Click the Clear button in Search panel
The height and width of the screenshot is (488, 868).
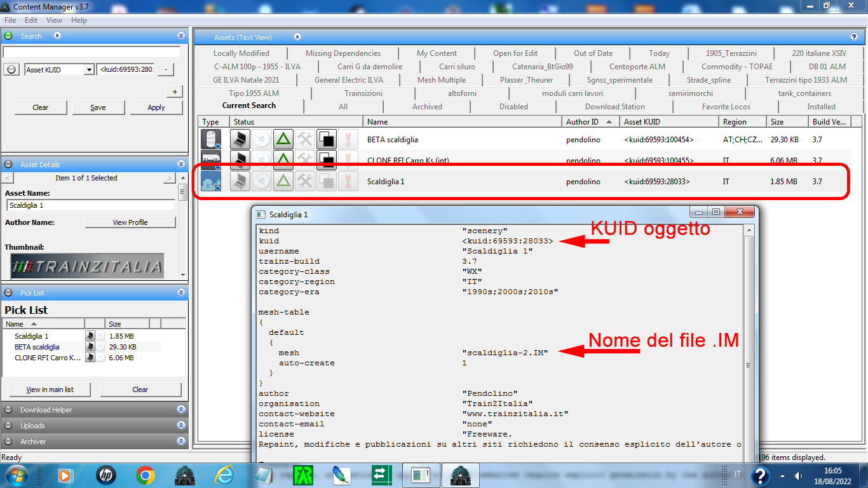click(41, 107)
